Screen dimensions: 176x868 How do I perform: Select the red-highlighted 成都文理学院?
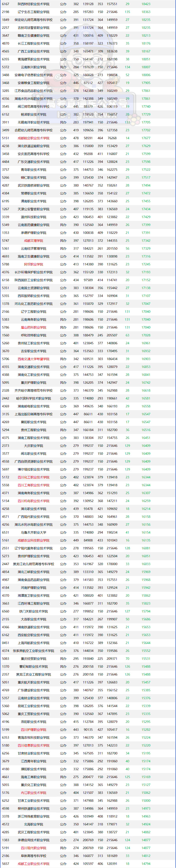(33, 241)
